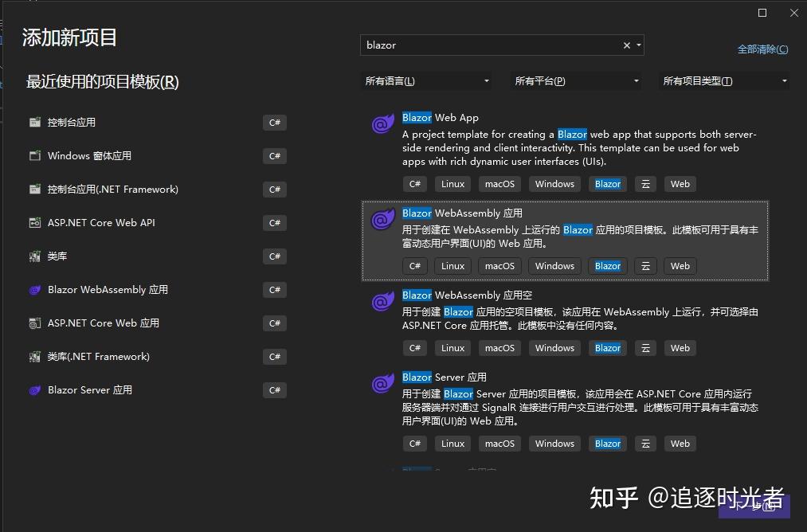Click the Windows 窗体应用 template icon
This screenshot has width=807, height=532.
coord(35,156)
